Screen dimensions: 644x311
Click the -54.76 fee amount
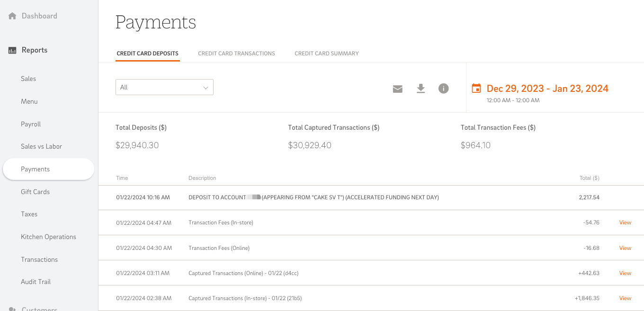coord(591,222)
